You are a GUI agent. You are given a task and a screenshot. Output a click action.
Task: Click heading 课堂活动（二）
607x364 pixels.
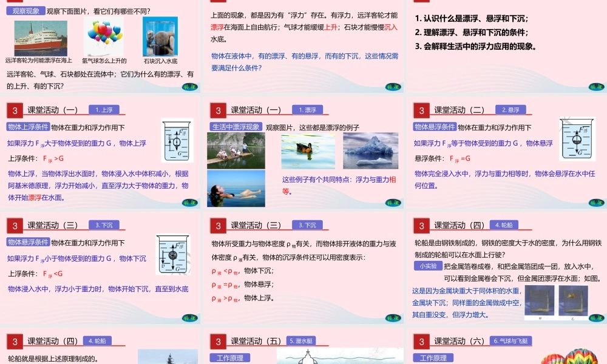[459, 110]
